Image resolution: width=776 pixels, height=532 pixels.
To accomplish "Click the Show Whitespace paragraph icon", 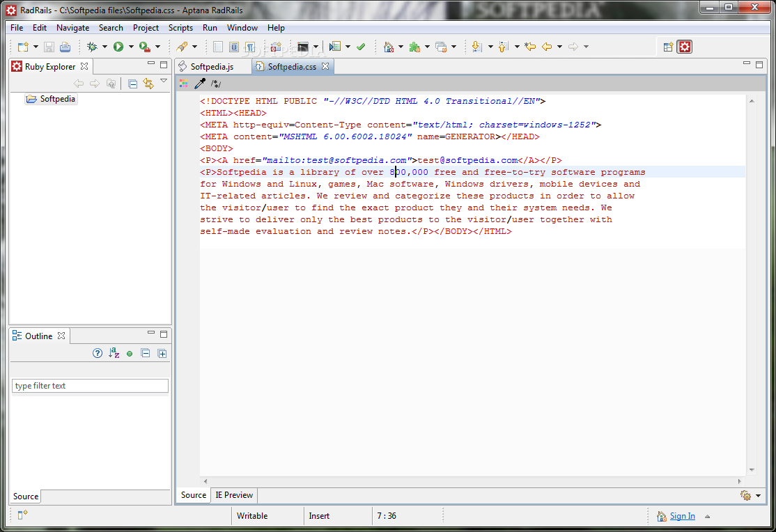I will click(250, 47).
